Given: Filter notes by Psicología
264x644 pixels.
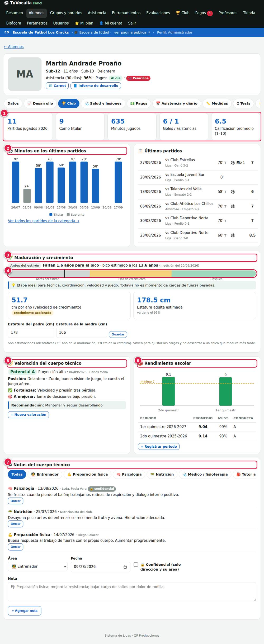Looking at the screenshot, I should pos(129,474).
